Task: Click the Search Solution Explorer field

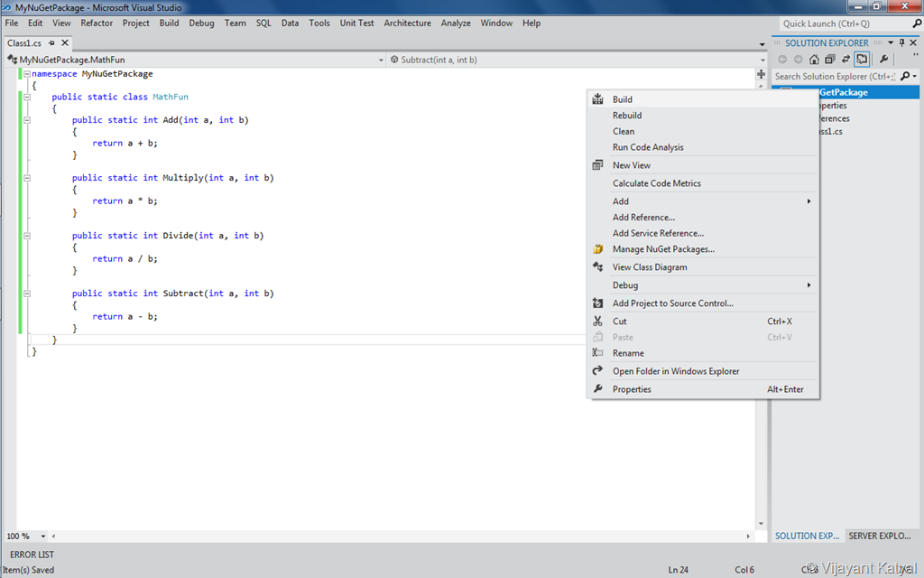Action: pyautogui.click(x=835, y=76)
